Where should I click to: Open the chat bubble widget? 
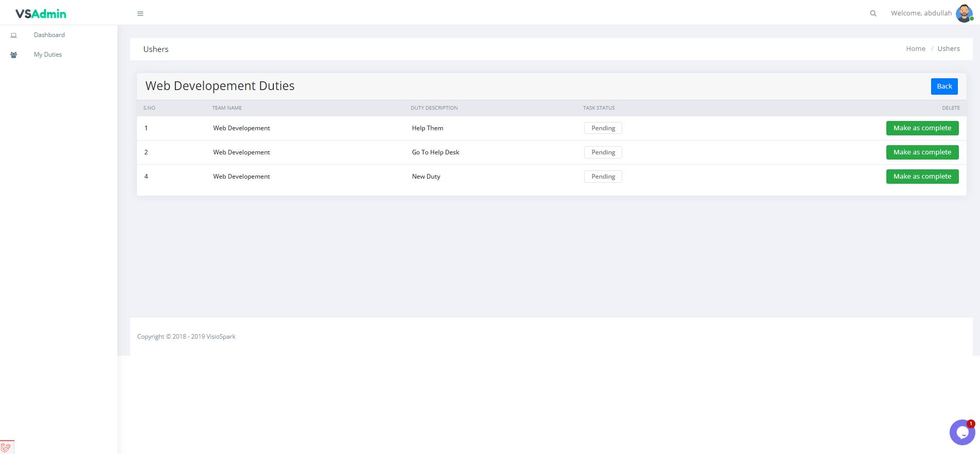click(961, 432)
